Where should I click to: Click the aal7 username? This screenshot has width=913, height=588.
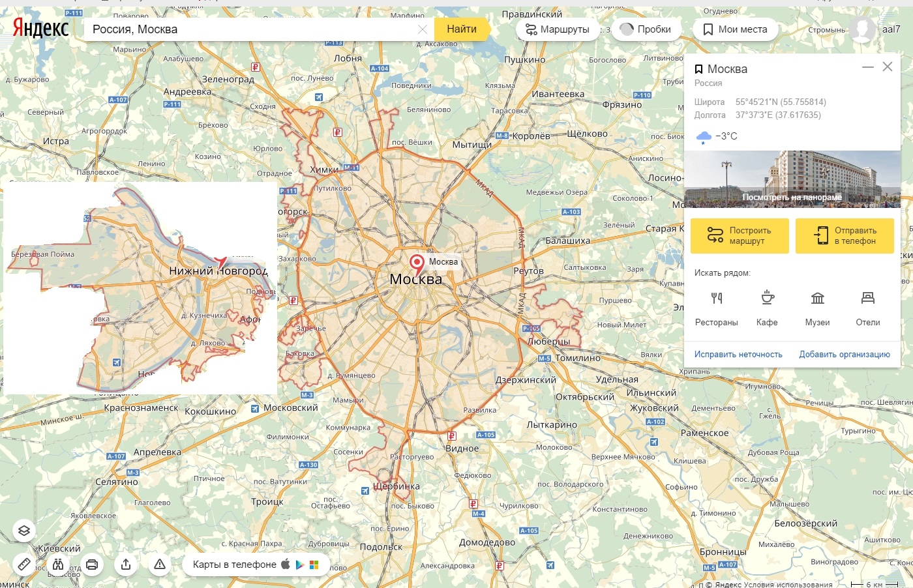(891, 29)
